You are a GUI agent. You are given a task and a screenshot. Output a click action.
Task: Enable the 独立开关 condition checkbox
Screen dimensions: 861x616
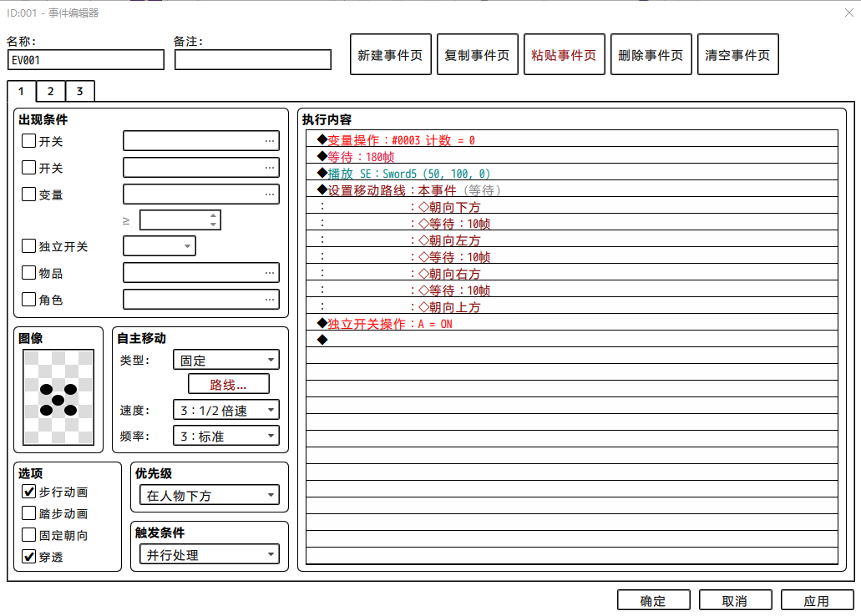[x=28, y=246]
